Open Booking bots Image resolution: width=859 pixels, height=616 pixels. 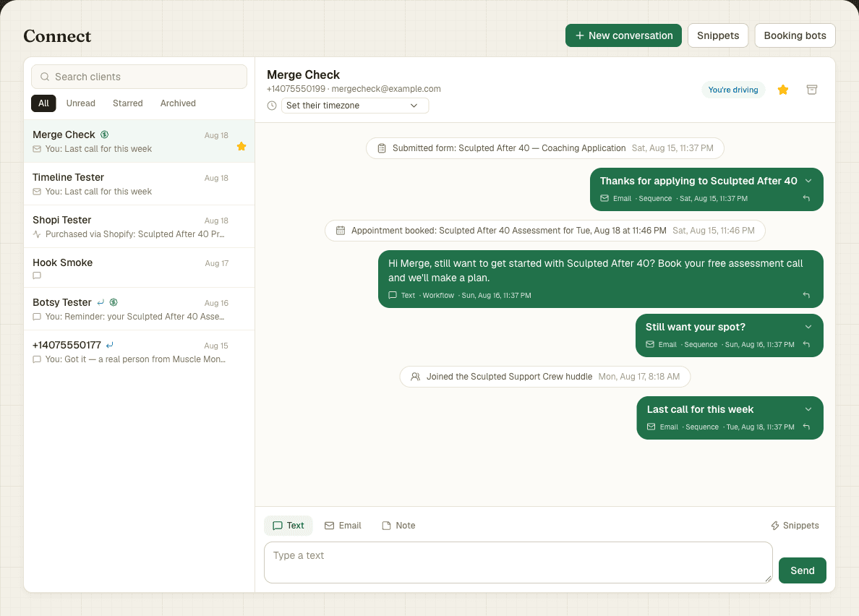(x=795, y=35)
